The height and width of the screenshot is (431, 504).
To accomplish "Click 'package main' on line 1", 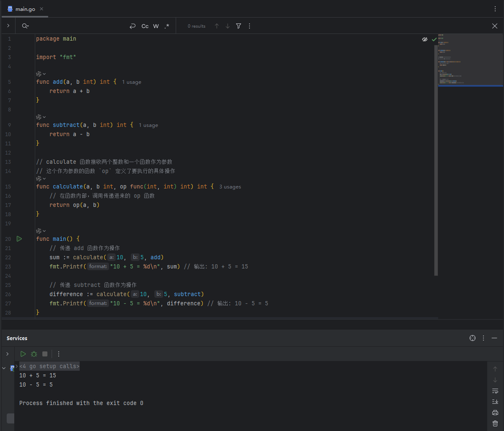I will click(56, 39).
